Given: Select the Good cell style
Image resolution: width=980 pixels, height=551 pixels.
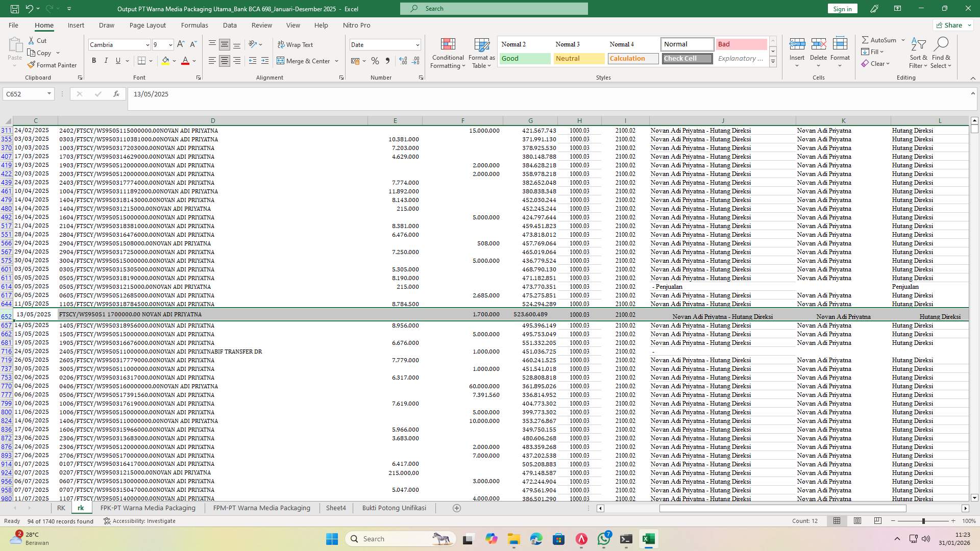Looking at the screenshot, I should point(524,58).
